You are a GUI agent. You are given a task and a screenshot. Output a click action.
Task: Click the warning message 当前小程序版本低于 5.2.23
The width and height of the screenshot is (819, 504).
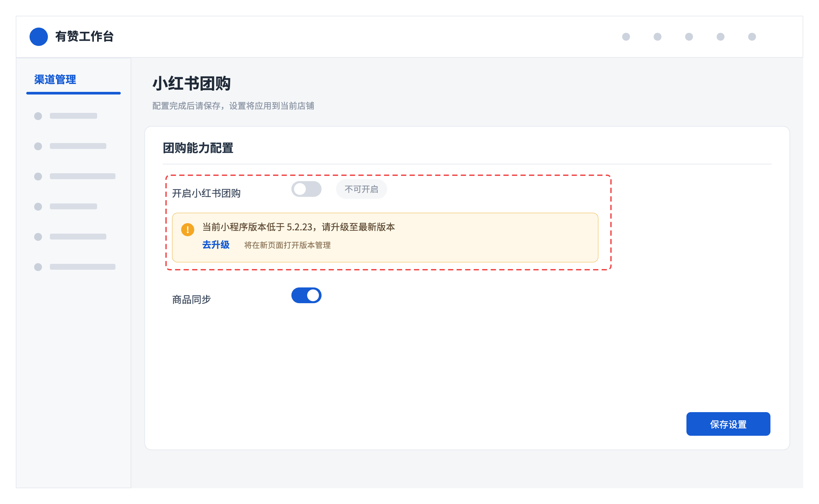299,227
